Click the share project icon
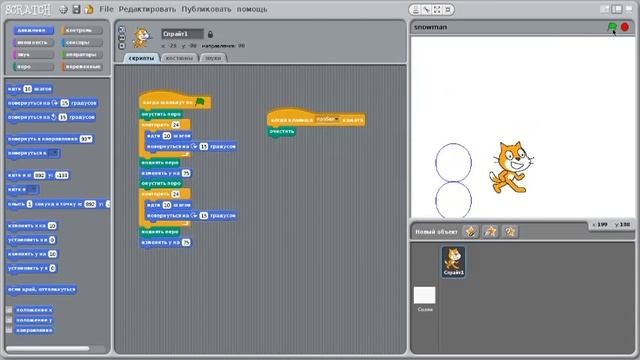 click(89, 9)
